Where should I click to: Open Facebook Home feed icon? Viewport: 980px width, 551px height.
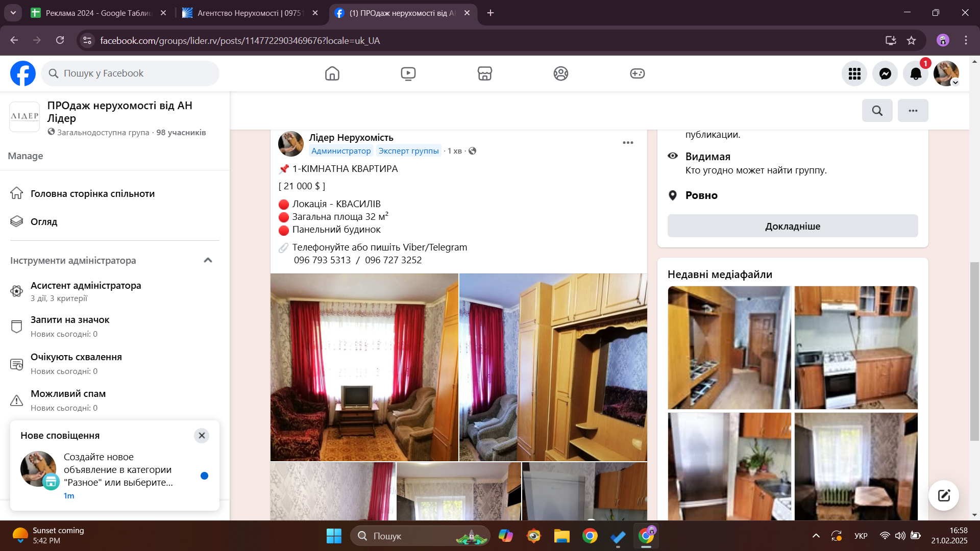pyautogui.click(x=332, y=73)
